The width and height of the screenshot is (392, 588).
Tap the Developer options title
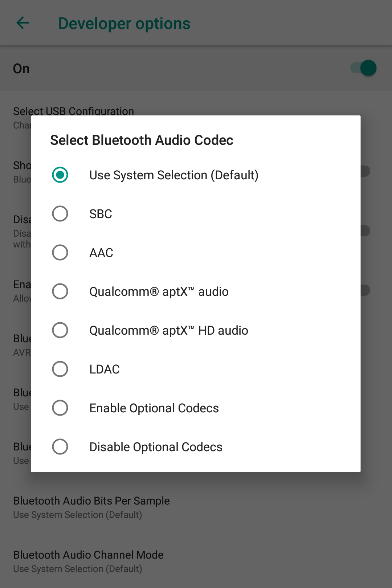124,23
